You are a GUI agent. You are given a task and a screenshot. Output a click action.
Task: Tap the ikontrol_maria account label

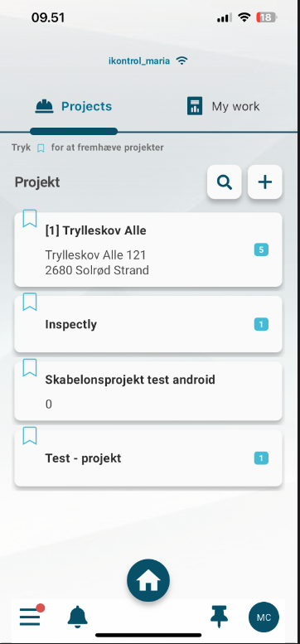point(139,61)
